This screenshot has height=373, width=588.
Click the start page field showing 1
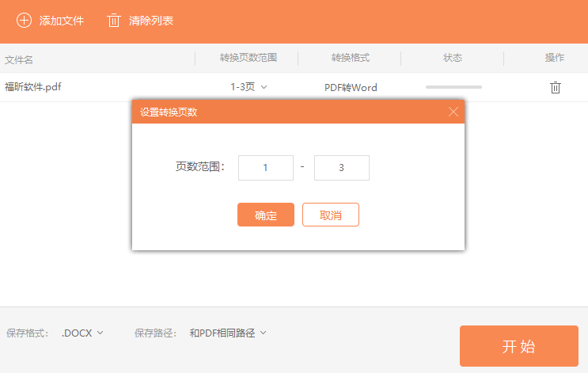tap(266, 168)
